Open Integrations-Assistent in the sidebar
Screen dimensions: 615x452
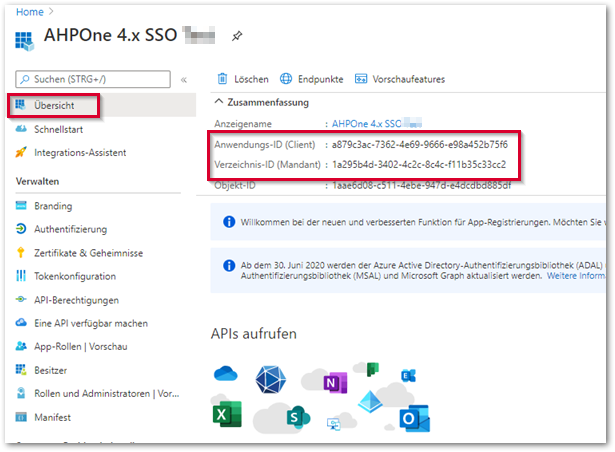tap(80, 153)
